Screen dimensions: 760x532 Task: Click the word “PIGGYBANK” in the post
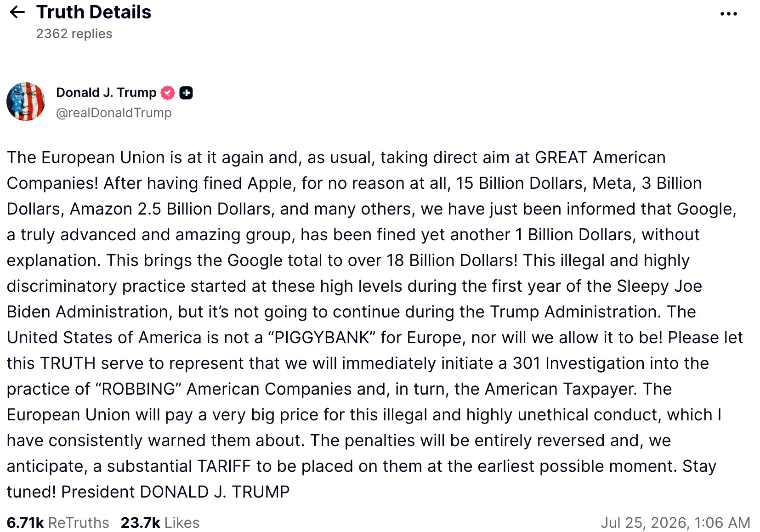point(322,338)
